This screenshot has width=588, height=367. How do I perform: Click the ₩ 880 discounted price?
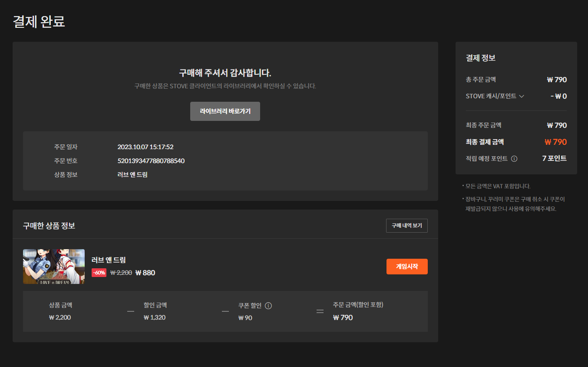[145, 273]
